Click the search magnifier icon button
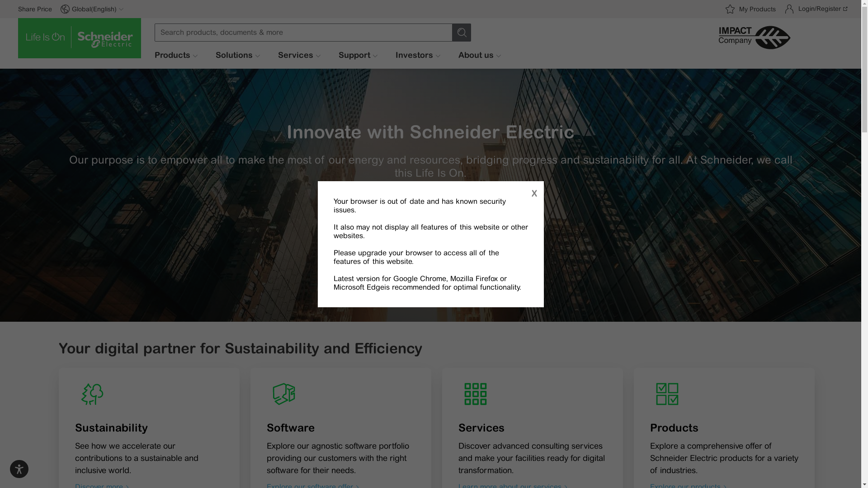Viewport: 868px width, 488px height. click(462, 33)
